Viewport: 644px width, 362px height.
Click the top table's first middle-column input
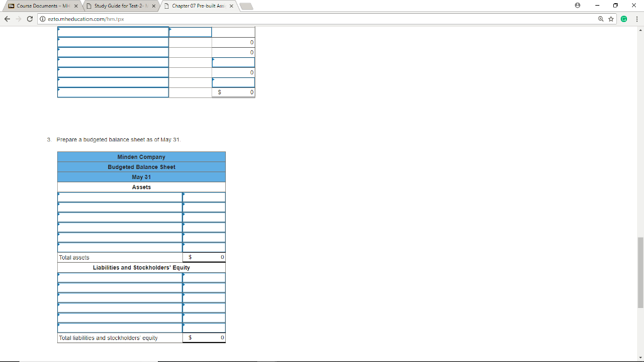pos(191,32)
